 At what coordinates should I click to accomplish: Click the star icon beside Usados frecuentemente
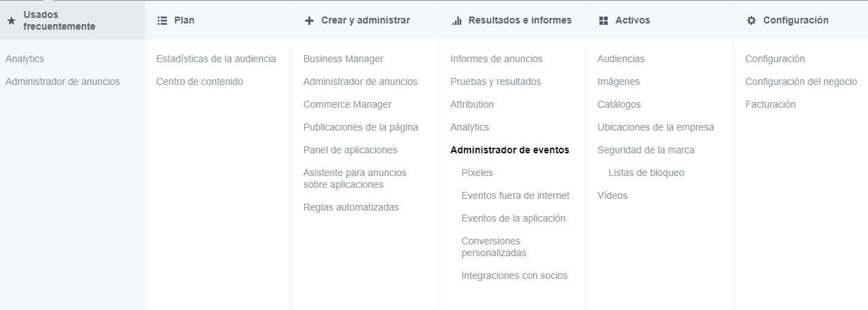(x=11, y=21)
